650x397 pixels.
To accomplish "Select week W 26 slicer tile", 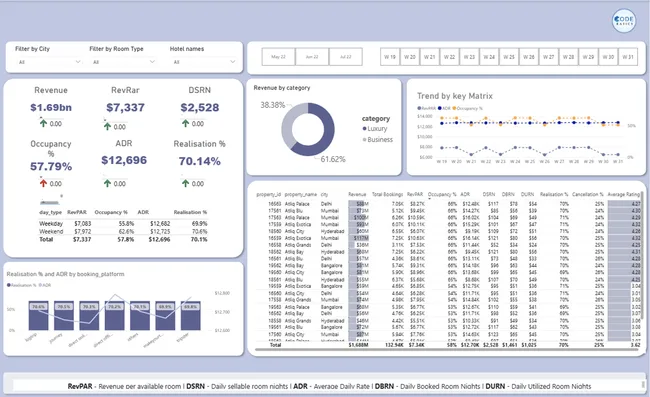I will pyautogui.click(x=529, y=57).
